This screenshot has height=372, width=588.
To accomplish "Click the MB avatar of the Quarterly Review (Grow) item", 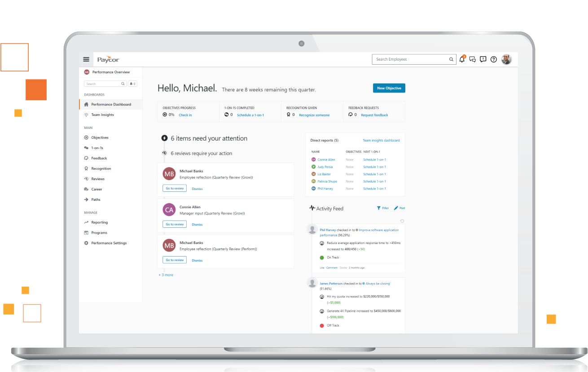I will coord(169,173).
